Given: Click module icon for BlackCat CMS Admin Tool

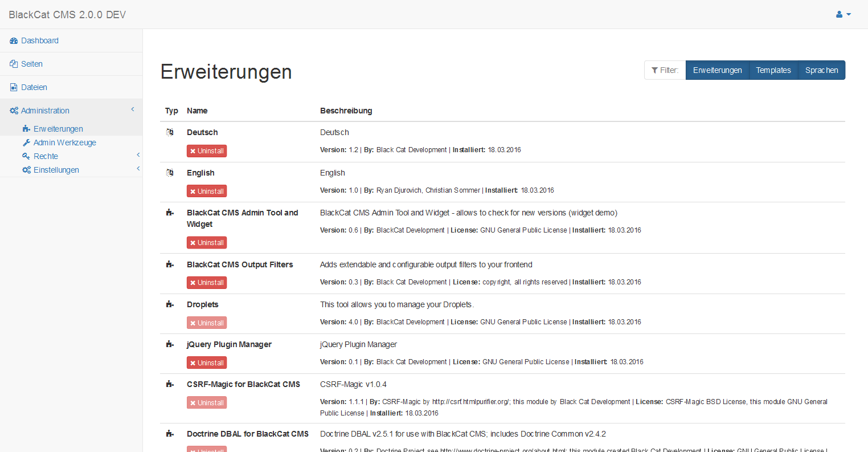Looking at the screenshot, I should coord(170,213).
